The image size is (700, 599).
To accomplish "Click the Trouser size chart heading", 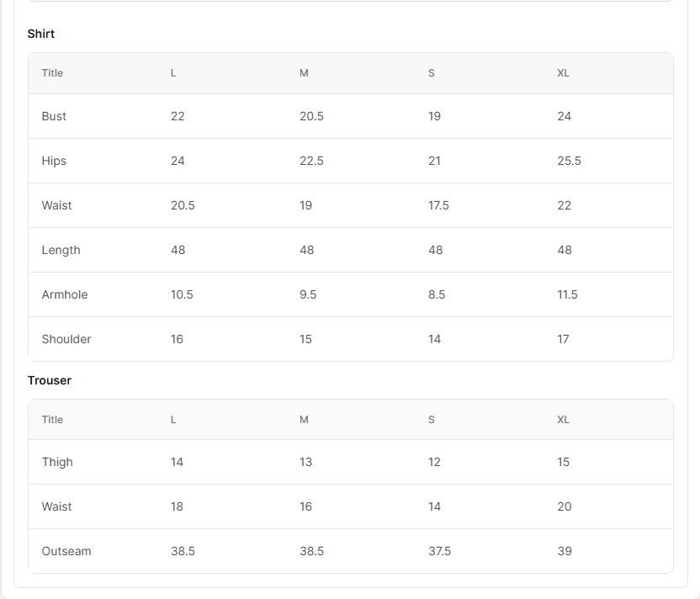I will 50,380.
